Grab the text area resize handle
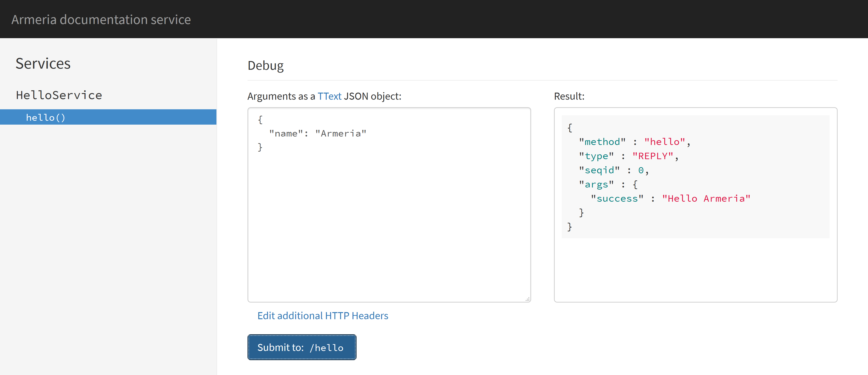 tap(527, 299)
